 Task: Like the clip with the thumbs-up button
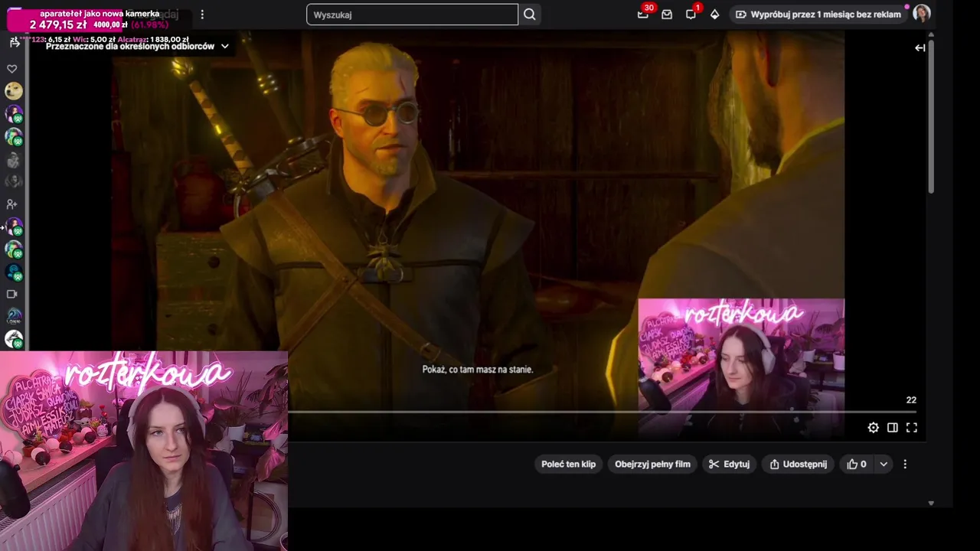click(x=857, y=464)
